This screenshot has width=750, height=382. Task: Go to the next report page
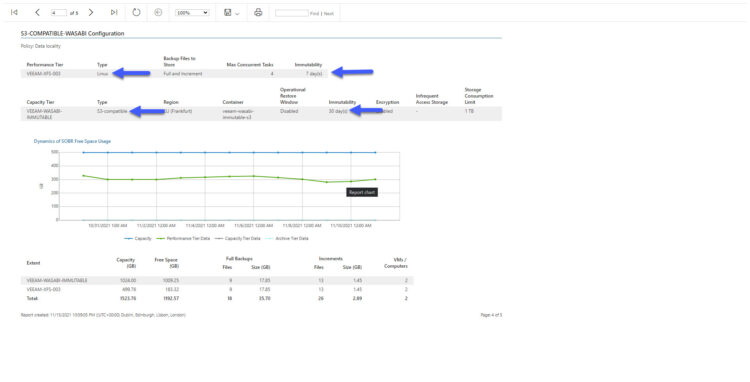pos(91,12)
